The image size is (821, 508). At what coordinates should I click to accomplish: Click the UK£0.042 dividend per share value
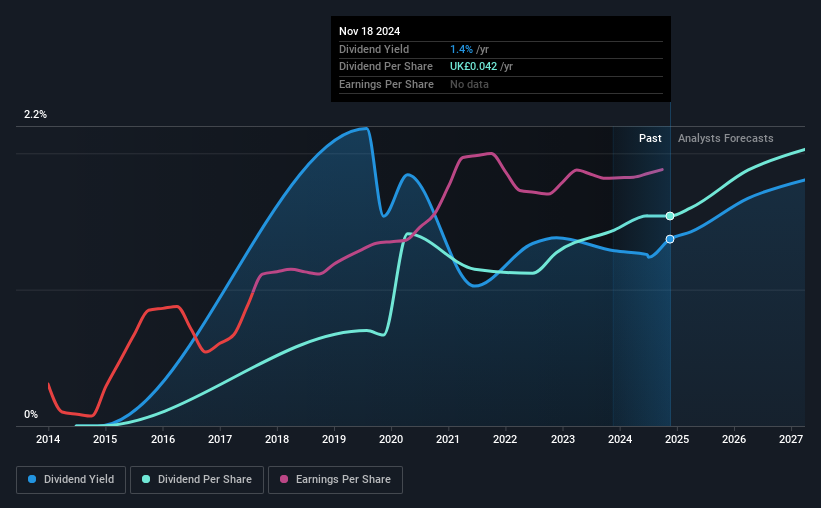tap(473, 67)
